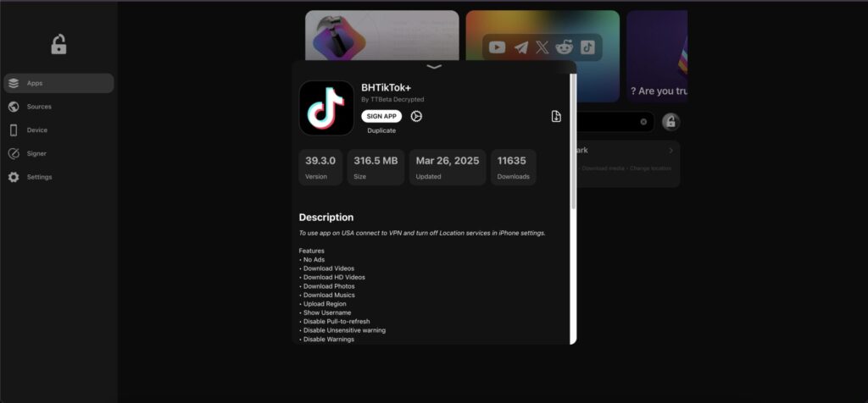Click the 39.3.0 Version info tile
This screenshot has width=868, height=403.
pos(320,168)
